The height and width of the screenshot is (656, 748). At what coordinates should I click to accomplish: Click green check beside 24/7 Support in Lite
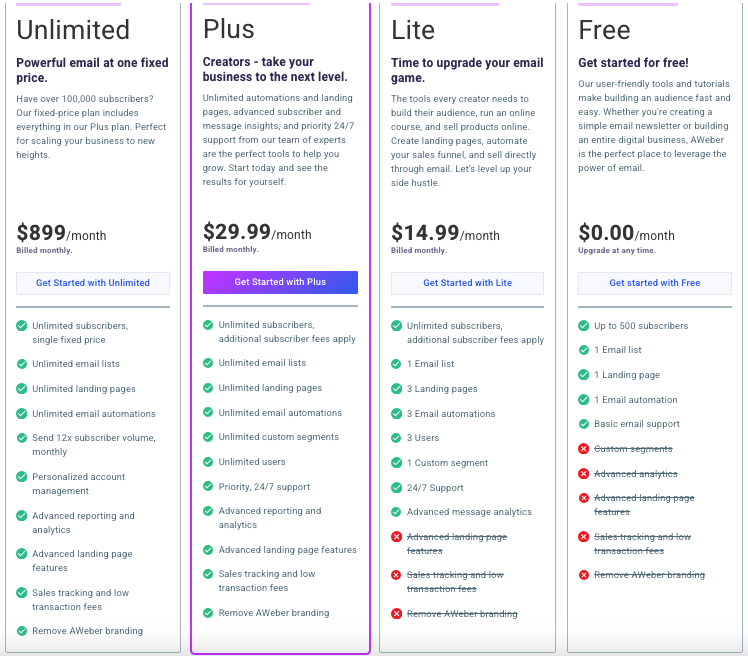(396, 488)
